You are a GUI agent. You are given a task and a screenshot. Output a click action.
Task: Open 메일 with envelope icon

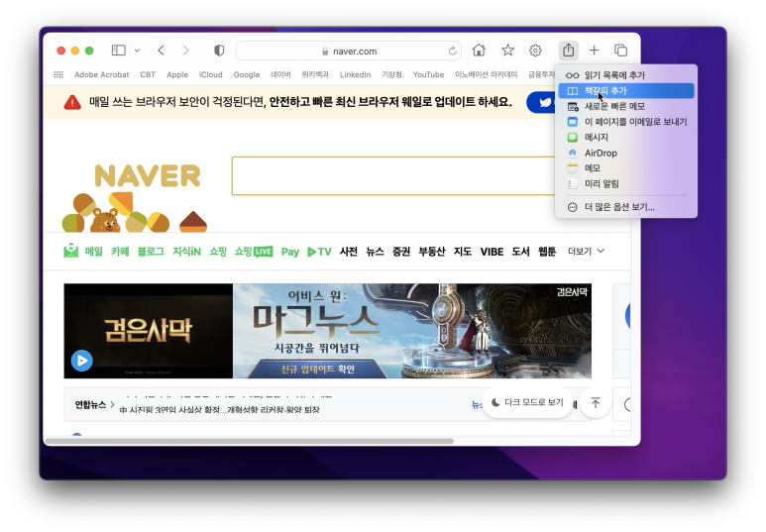83,251
